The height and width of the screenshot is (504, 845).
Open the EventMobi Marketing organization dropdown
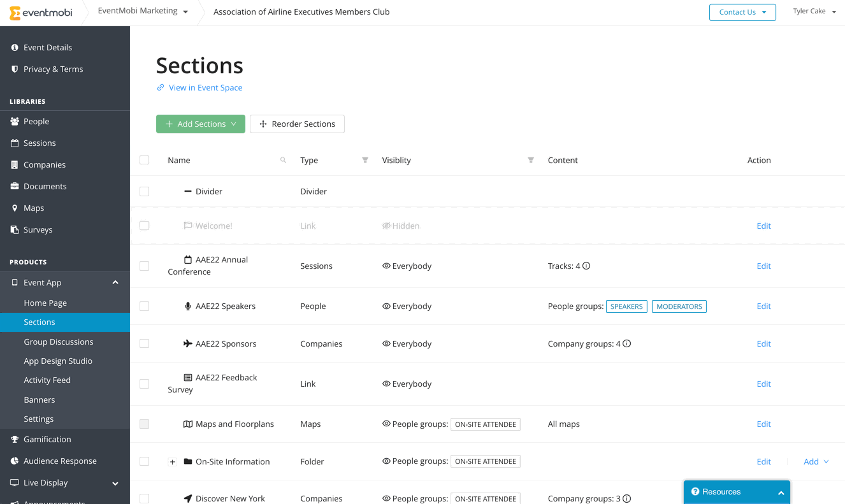pos(143,11)
